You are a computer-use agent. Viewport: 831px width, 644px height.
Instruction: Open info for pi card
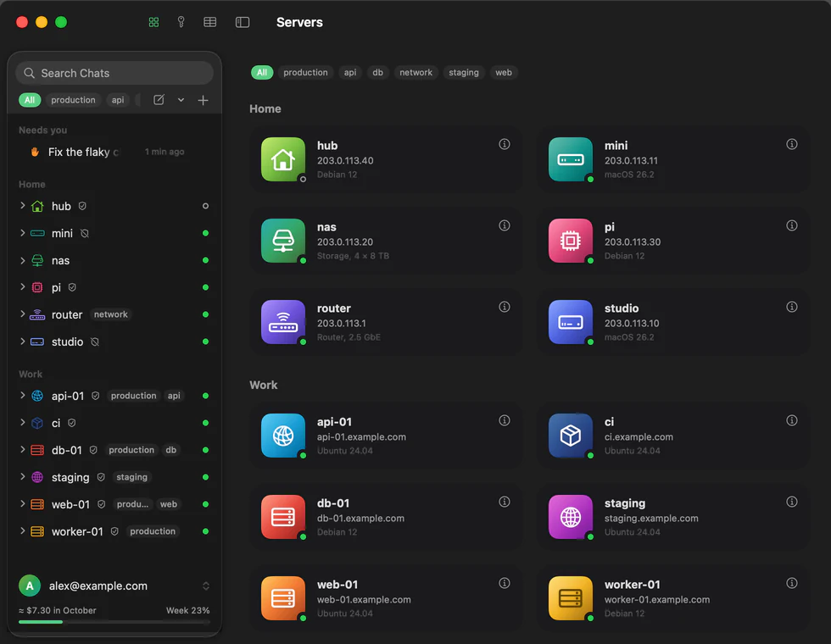click(x=792, y=225)
